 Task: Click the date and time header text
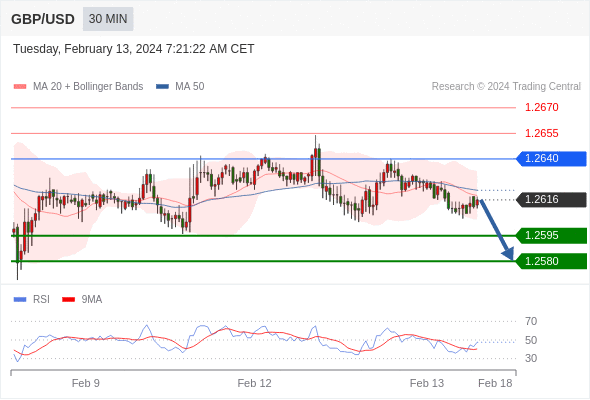pos(134,49)
